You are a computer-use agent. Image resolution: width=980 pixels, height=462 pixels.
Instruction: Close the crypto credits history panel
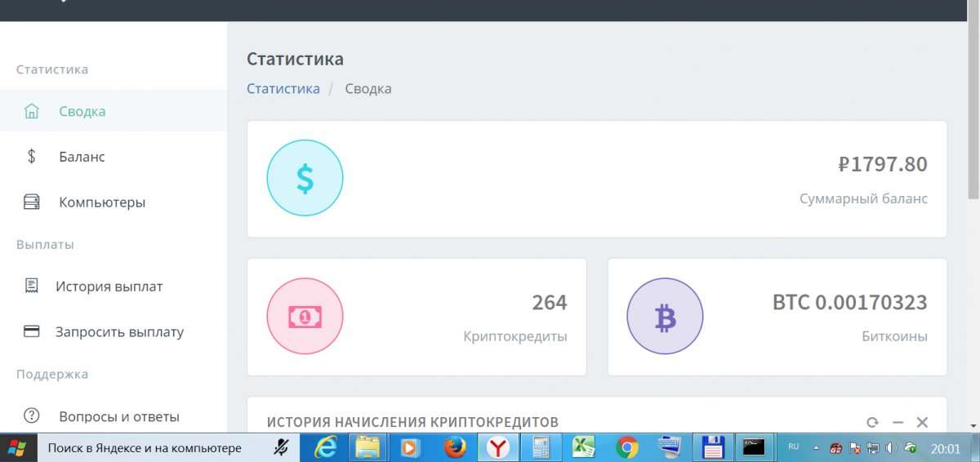pyautogui.click(x=922, y=422)
